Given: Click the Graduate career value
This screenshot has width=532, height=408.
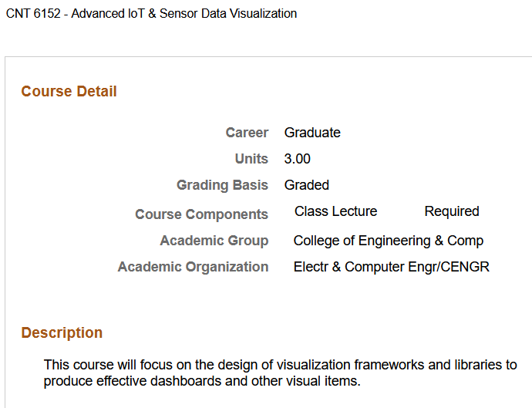Looking at the screenshot, I should coord(312,133).
